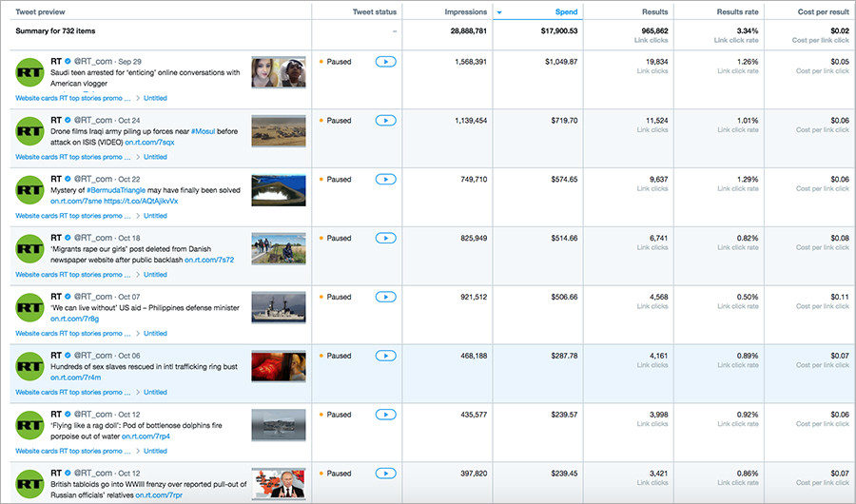Click verified badge on Oct 24 tweet
This screenshot has width=856, height=504.
(68, 120)
